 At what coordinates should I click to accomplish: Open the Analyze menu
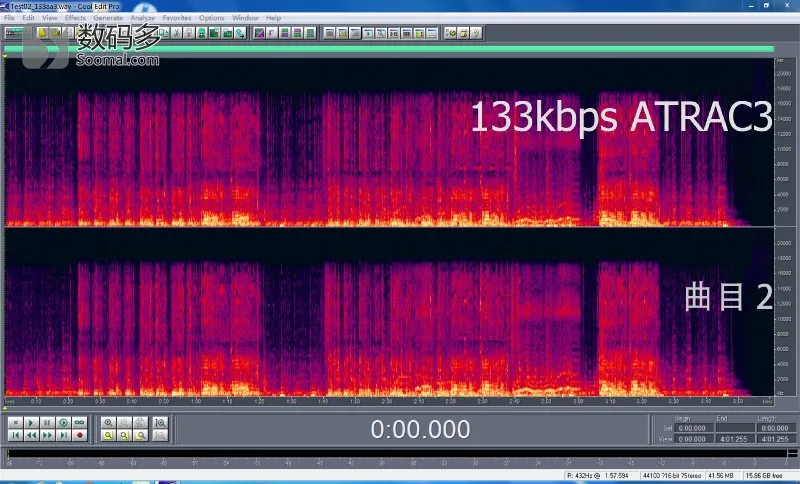(142, 18)
